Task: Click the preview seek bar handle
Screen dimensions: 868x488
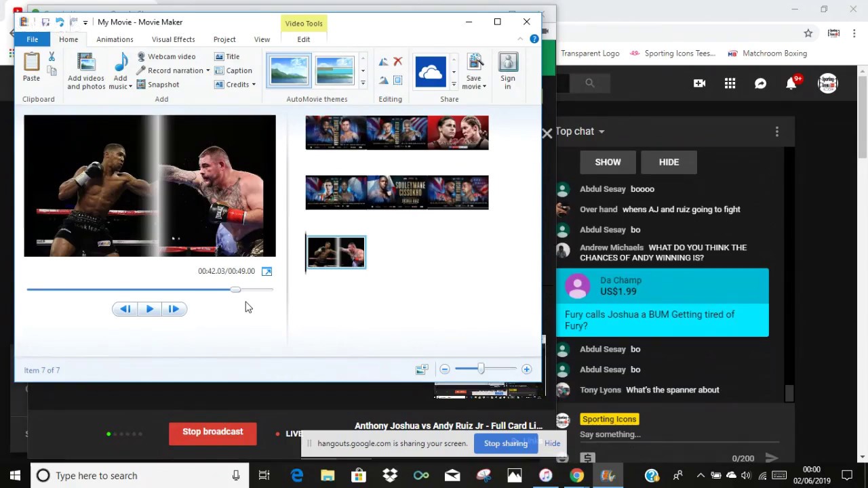Action: [235, 289]
